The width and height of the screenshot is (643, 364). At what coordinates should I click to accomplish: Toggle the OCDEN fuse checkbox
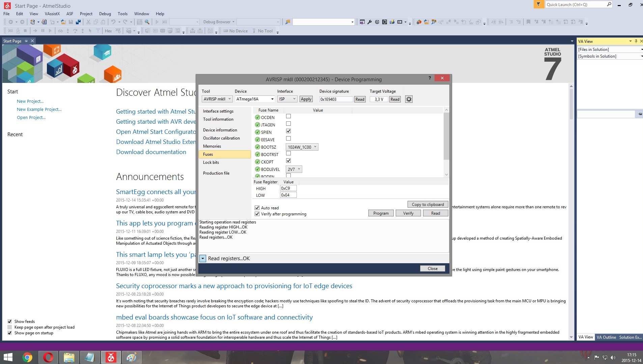point(288,116)
